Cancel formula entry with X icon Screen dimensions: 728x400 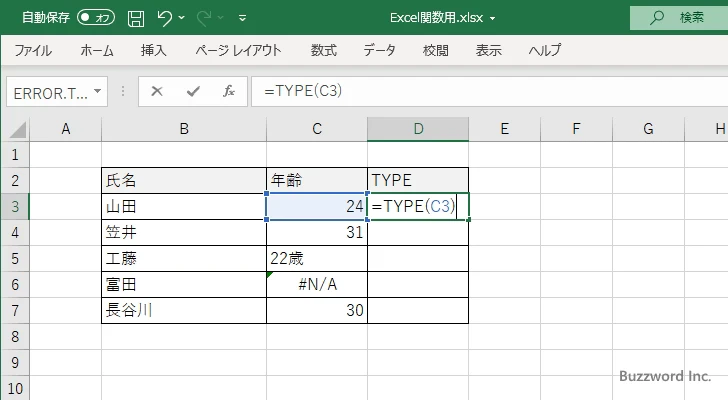click(157, 91)
